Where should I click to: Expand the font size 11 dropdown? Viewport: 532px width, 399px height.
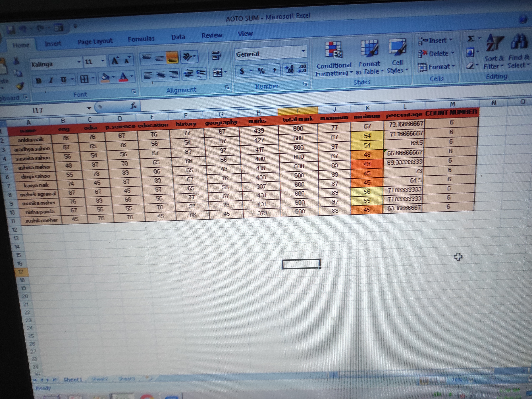coord(103,61)
